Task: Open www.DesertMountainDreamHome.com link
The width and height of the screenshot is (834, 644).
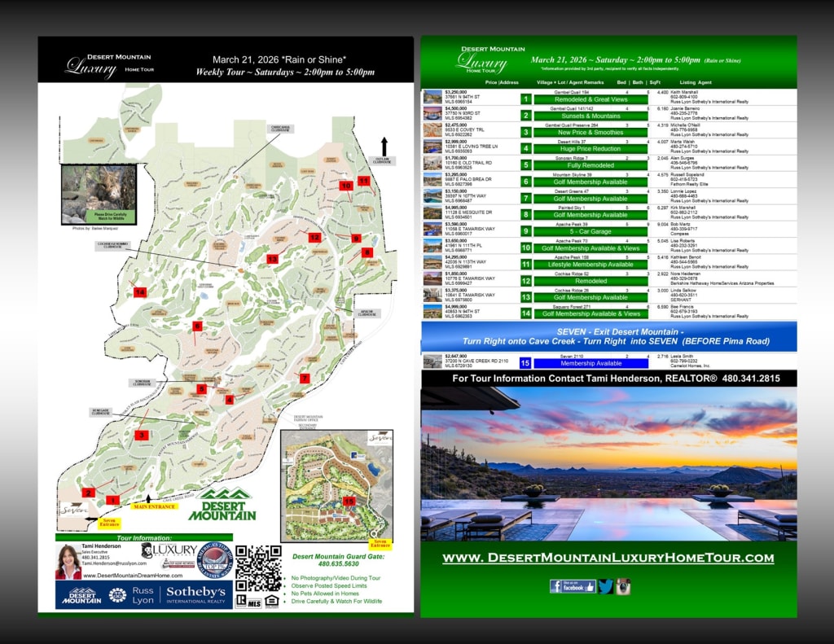Action: (132, 576)
